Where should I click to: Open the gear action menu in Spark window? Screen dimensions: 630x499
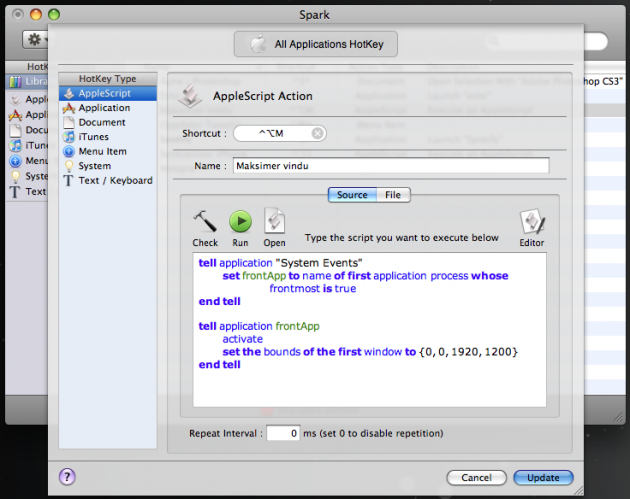(x=35, y=39)
